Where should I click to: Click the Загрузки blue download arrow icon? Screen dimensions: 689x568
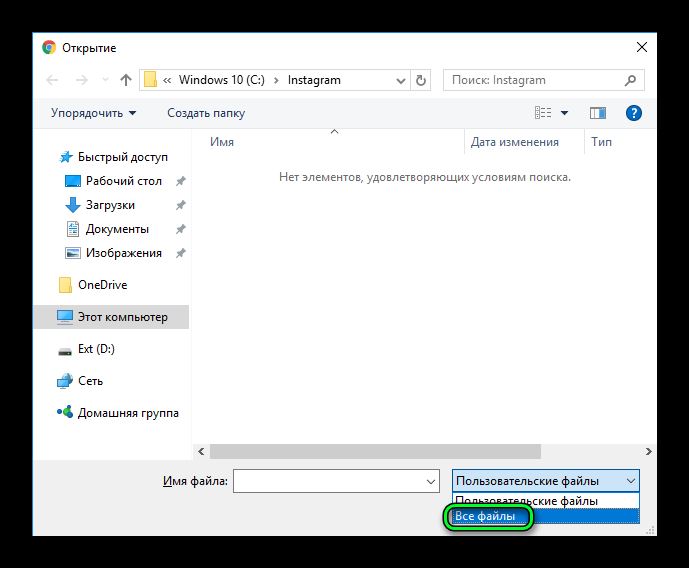point(73,205)
